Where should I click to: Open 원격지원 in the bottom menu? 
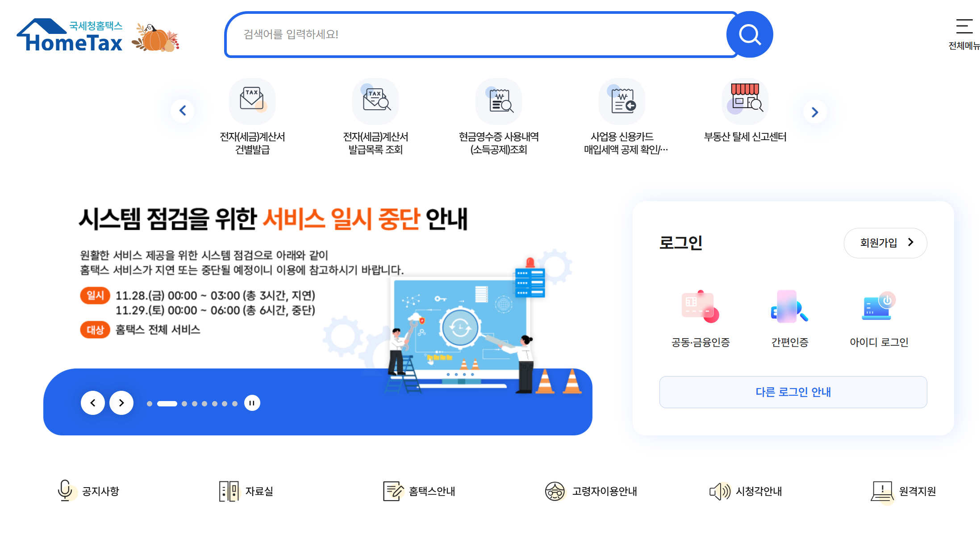[x=903, y=491]
